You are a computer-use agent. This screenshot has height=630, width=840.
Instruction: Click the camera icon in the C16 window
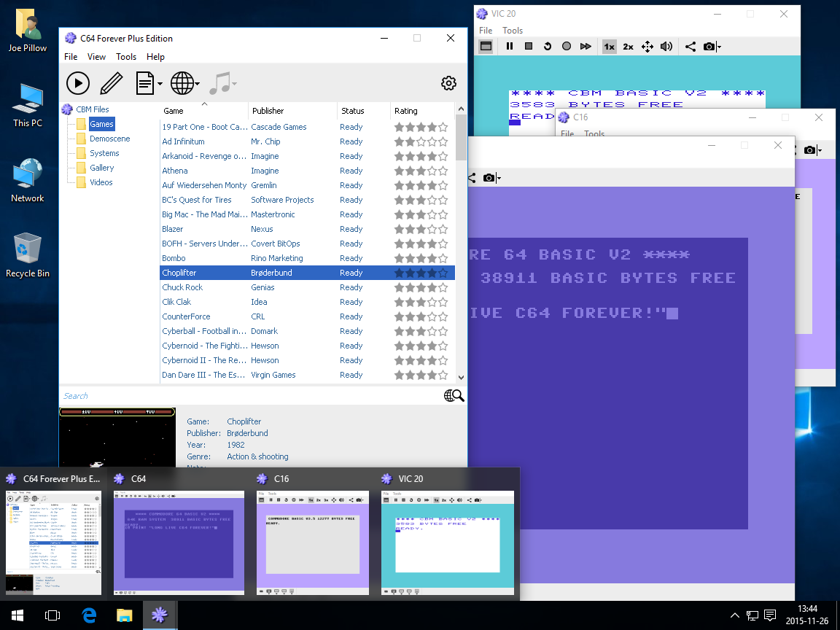pos(809,150)
